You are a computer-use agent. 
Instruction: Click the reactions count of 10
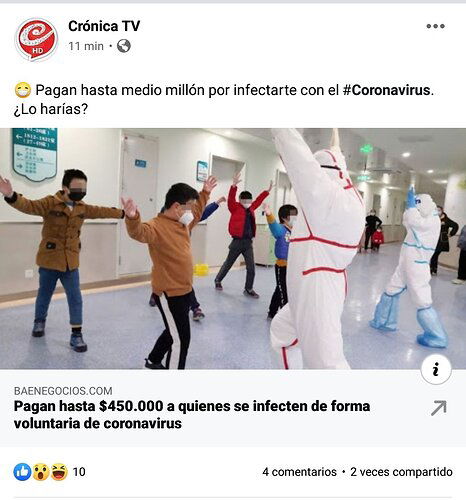click(79, 472)
